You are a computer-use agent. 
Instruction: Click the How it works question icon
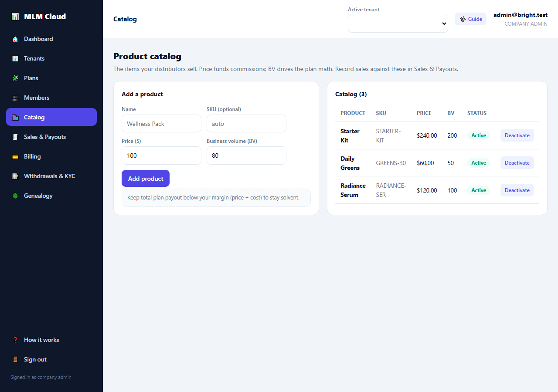[15, 340]
